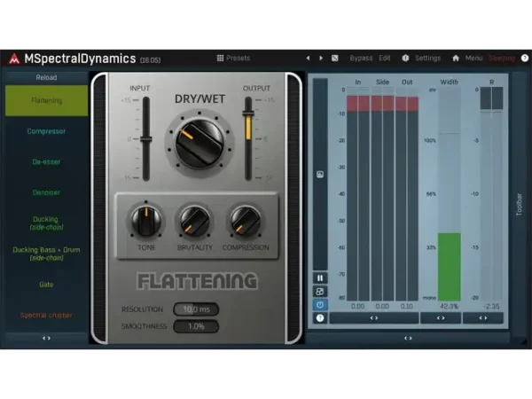The height and width of the screenshot is (399, 532).
Task: Pause the meters display
Action: [x=320, y=278]
